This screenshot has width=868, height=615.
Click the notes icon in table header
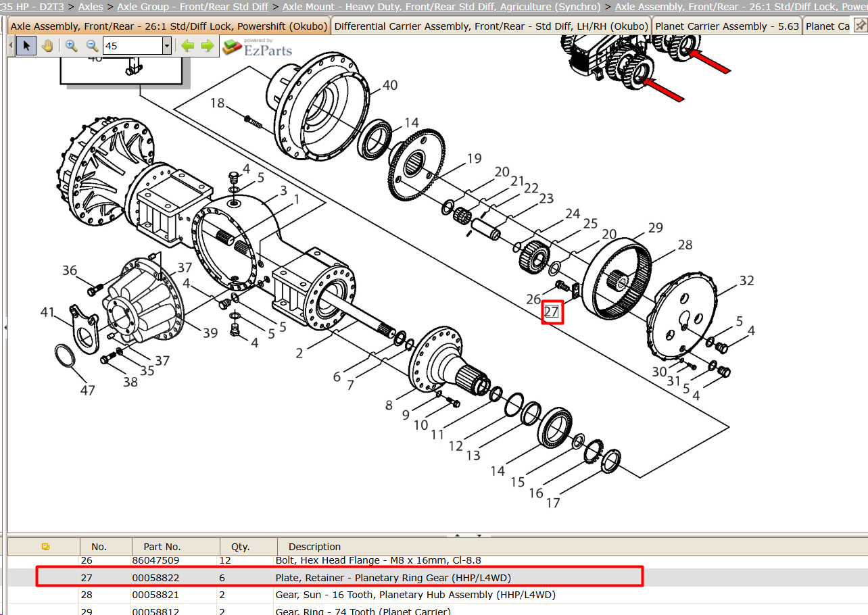[45, 547]
